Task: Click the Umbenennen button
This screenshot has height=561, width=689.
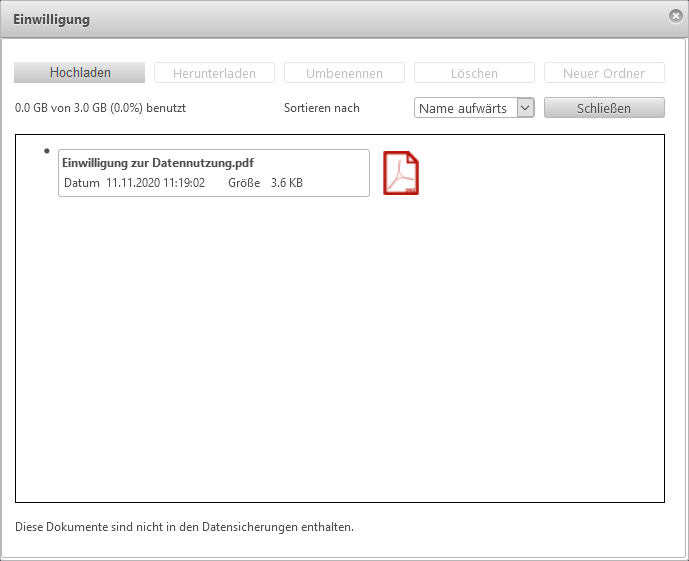Action: 344,73
